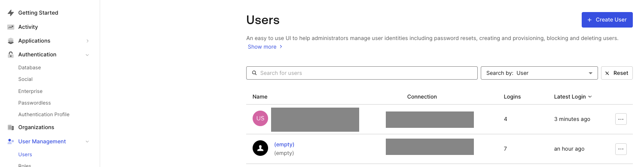Click the '3 minutes ago' login time
The height and width of the screenshot is (167, 644).
pos(572,119)
